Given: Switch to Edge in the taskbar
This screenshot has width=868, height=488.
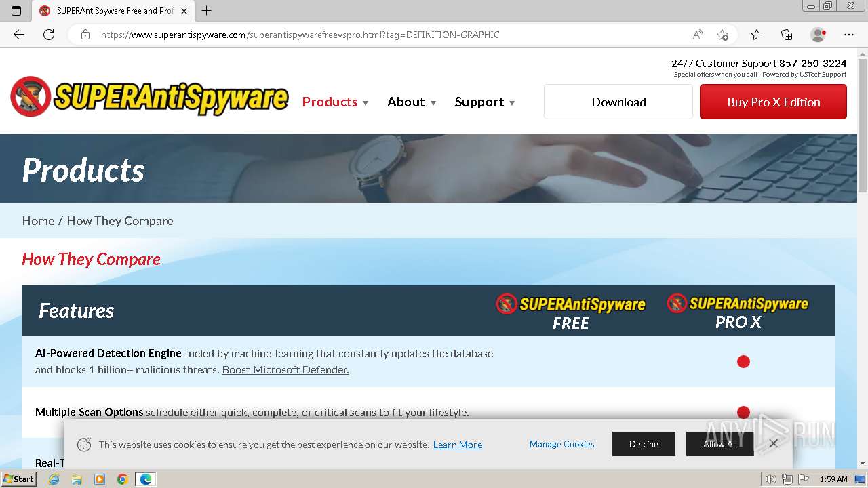Looking at the screenshot, I should pyautogui.click(x=146, y=479).
